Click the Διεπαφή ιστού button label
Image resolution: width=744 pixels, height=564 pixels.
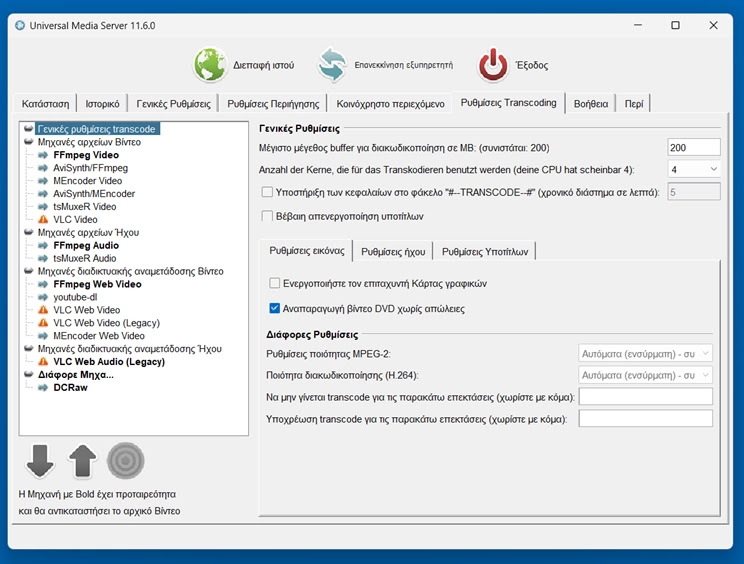point(263,65)
